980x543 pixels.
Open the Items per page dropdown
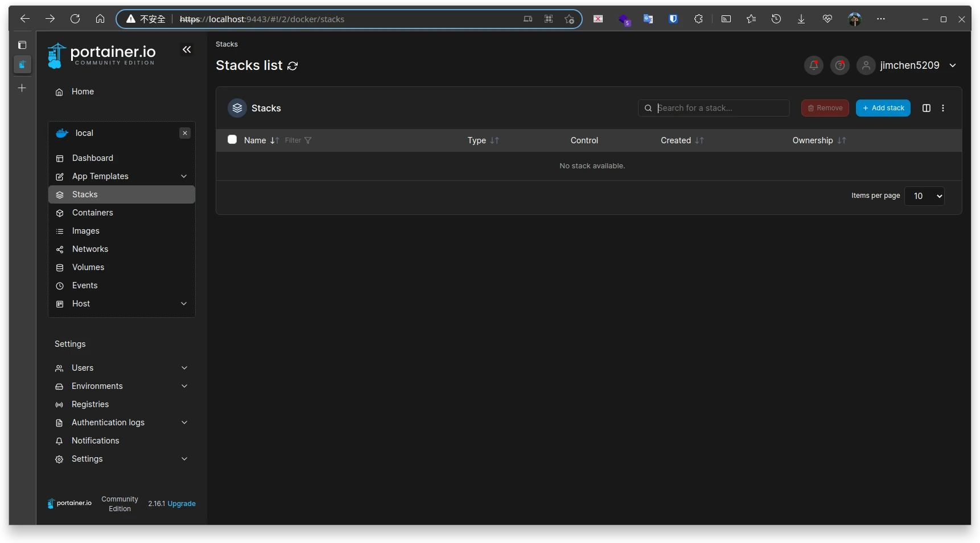pyautogui.click(x=924, y=196)
